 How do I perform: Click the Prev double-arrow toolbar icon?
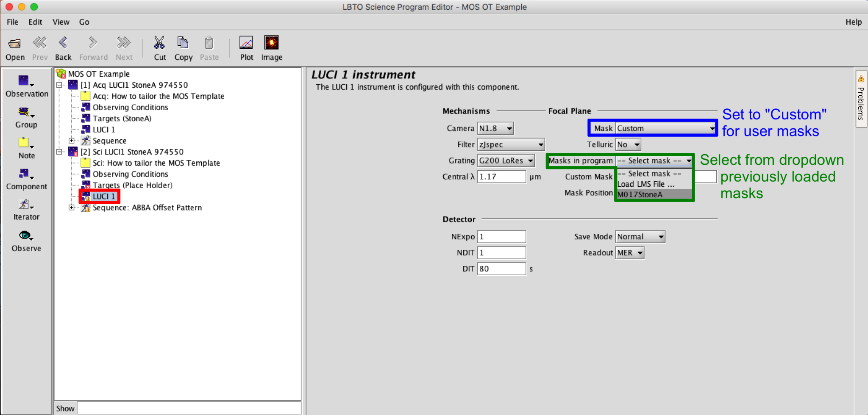click(x=40, y=42)
